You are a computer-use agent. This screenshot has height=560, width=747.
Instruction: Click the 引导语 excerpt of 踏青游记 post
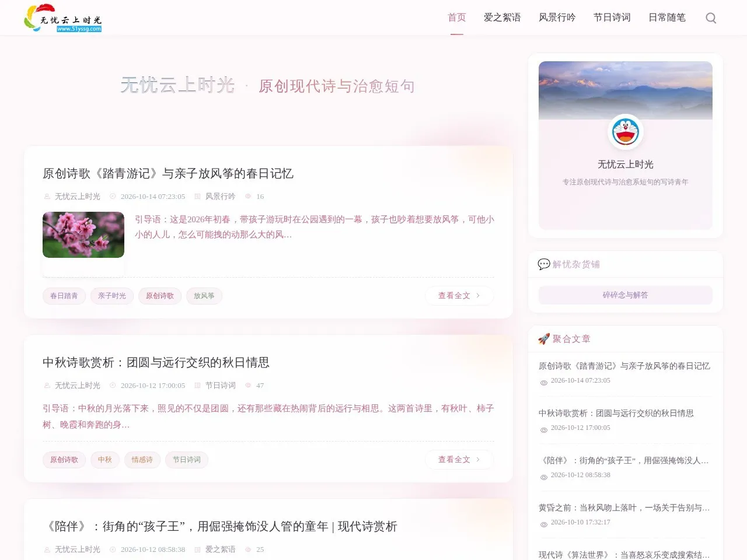(315, 227)
